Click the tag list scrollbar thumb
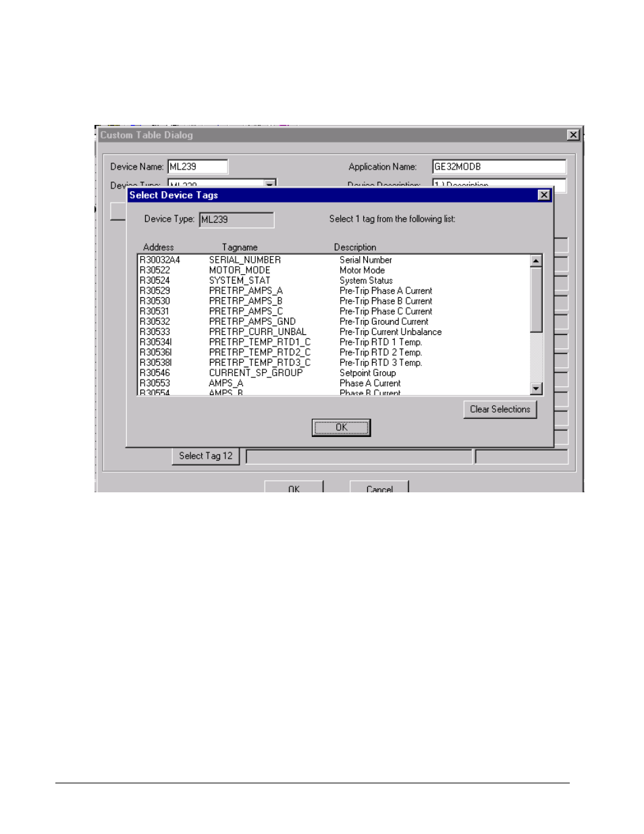 click(536, 300)
